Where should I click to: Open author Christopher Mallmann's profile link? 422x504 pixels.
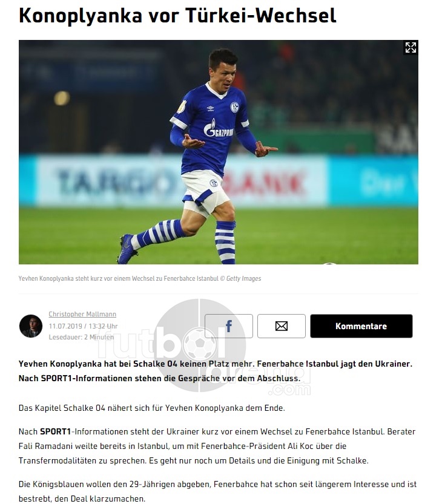click(82, 314)
